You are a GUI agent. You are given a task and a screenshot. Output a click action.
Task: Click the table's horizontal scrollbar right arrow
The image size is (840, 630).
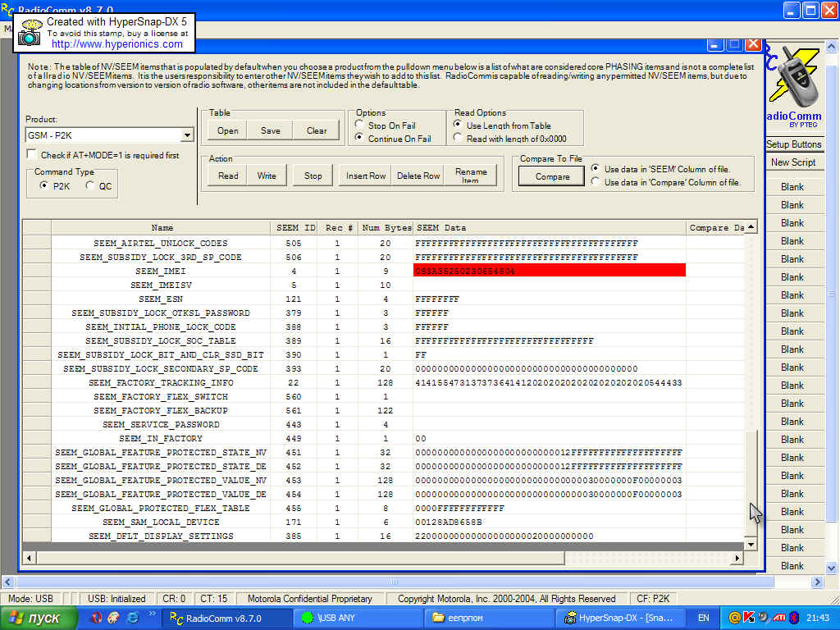[x=737, y=558]
